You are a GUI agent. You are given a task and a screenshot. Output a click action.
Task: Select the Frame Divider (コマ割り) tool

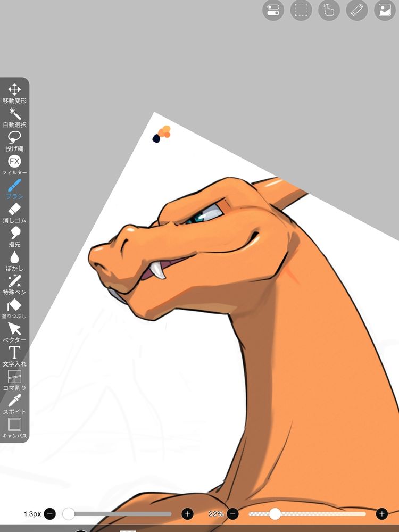(14, 381)
